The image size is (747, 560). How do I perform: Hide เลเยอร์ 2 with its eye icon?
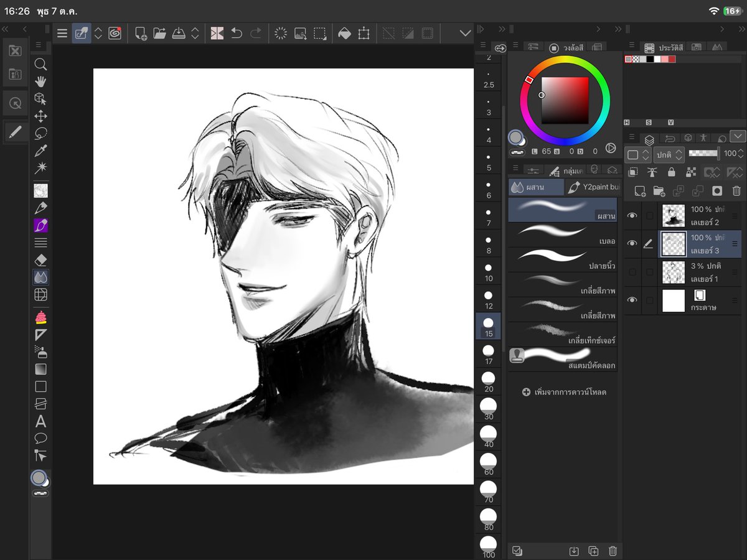click(632, 216)
